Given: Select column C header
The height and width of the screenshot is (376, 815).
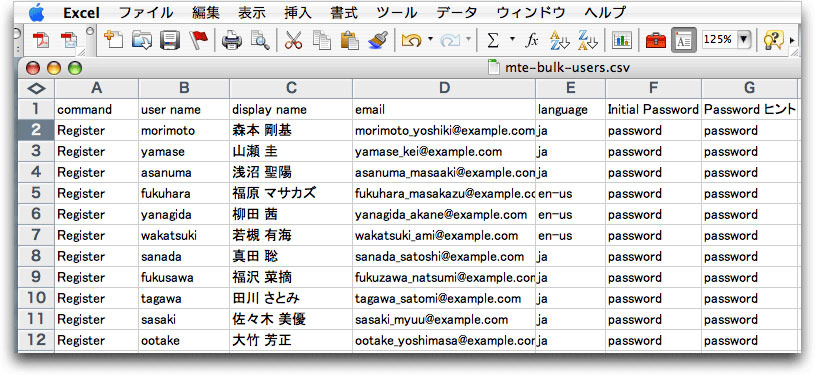Looking at the screenshot, I should click(291, 88).
